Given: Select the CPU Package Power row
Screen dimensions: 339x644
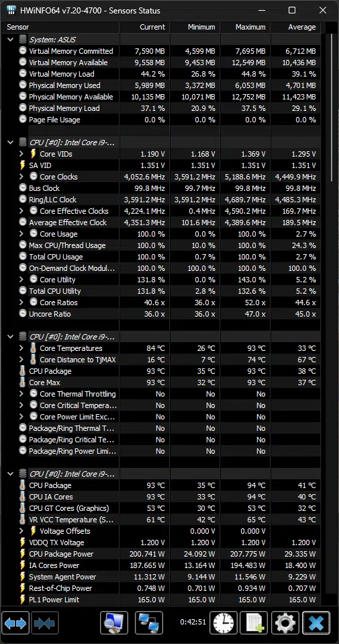Looking at the screenshot, I should (x=163, y=554).
